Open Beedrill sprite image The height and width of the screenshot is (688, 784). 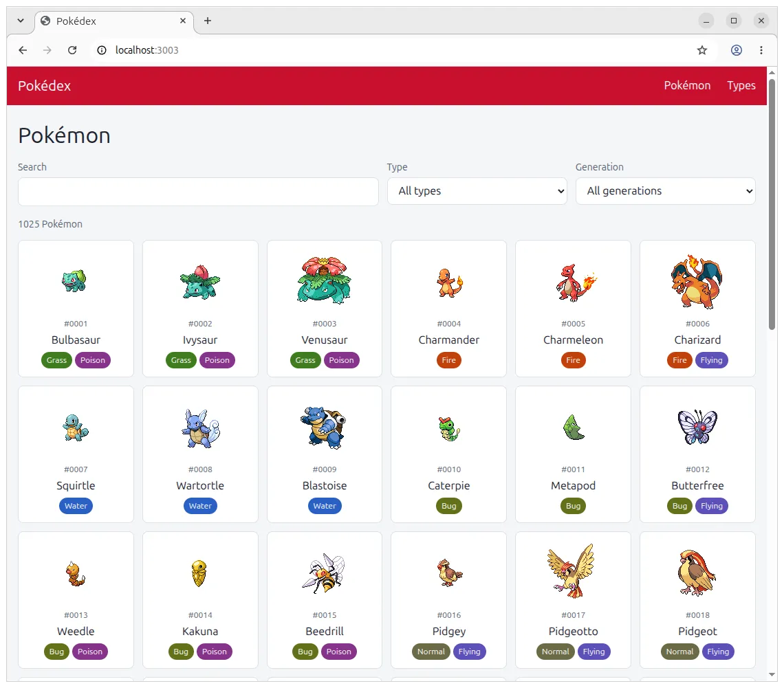pos(324,573)
